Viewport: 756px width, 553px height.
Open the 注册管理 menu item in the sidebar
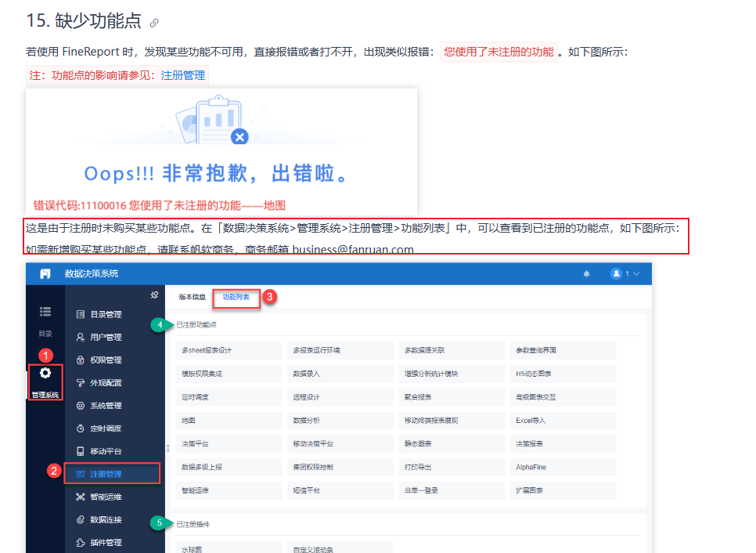coord(112,474)
